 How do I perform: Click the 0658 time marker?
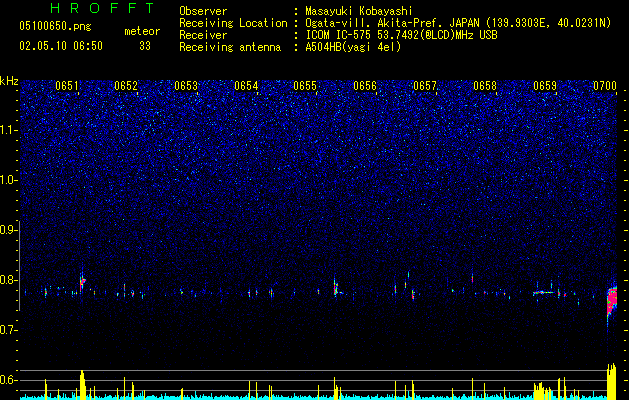tap(485, 86)
